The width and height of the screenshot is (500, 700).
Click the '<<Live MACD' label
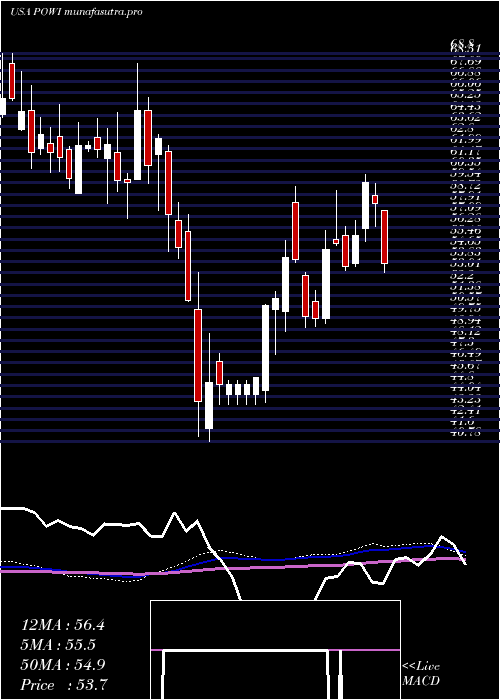421,674
